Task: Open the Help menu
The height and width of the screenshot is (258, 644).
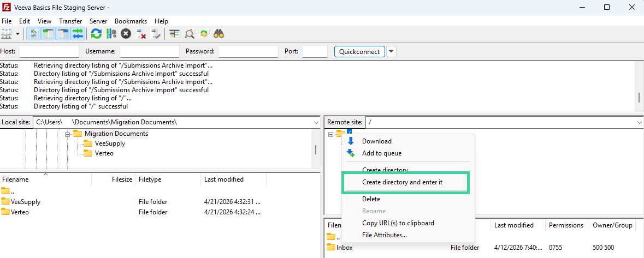Action: 162,21
